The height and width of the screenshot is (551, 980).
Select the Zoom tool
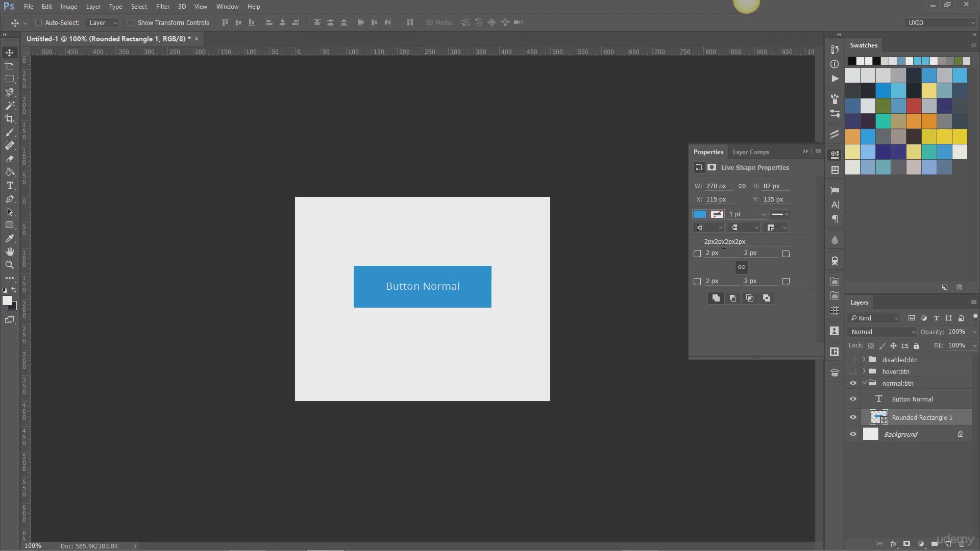(x=10, y=265)
